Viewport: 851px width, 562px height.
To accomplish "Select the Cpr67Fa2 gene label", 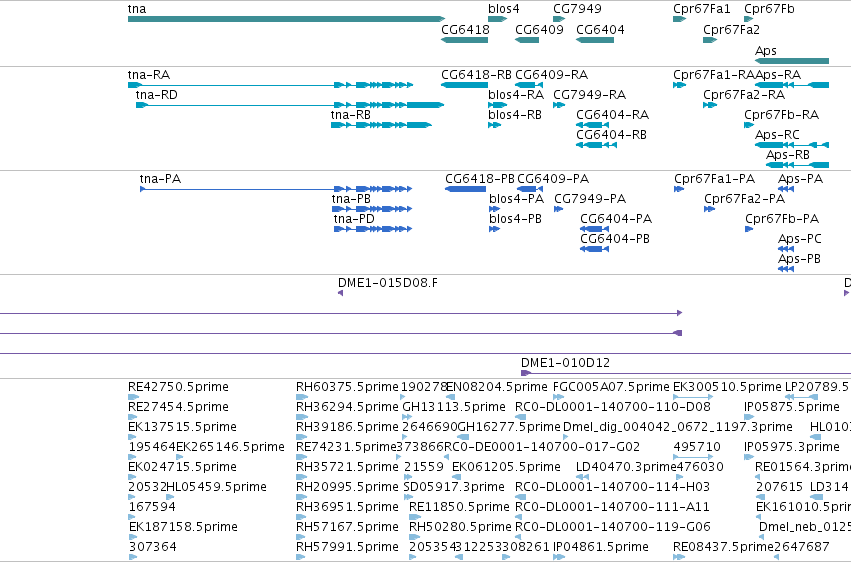I will pyautogui.click(x=731, y=30).
